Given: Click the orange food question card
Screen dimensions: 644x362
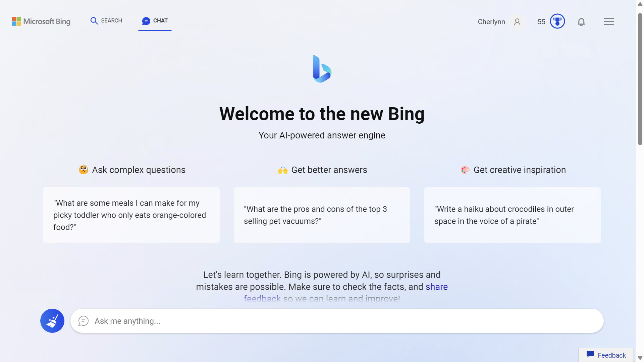Looking at the screenshot, I should click(x=131, y=215).
